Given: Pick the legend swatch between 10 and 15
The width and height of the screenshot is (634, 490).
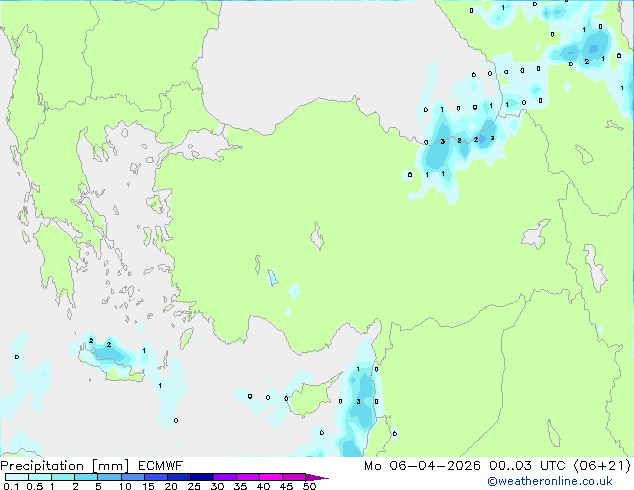Looking at the screenshot, I should point(132,477).
